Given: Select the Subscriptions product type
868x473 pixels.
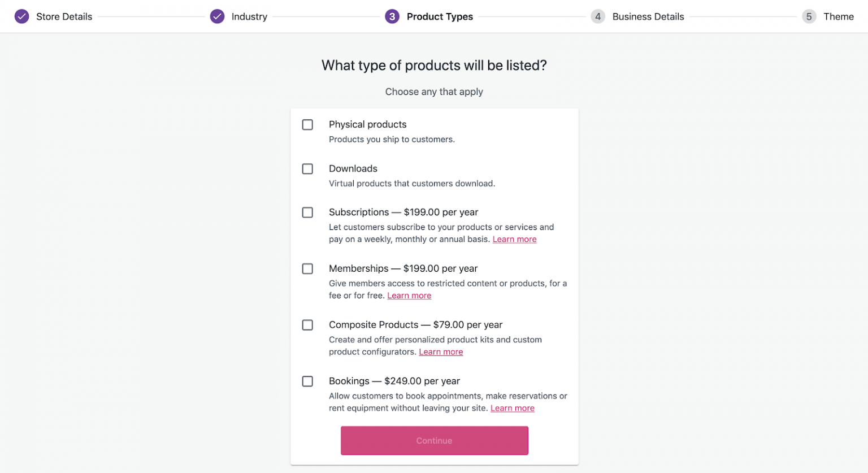Looking at the screenshot, I should coord(307,212).
